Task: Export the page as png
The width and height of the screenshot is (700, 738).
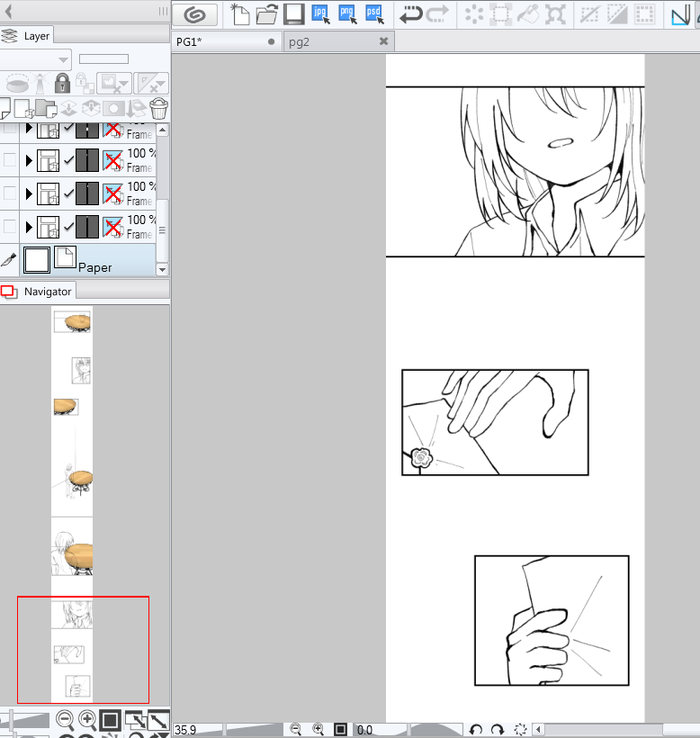Action: click(347, 14)
